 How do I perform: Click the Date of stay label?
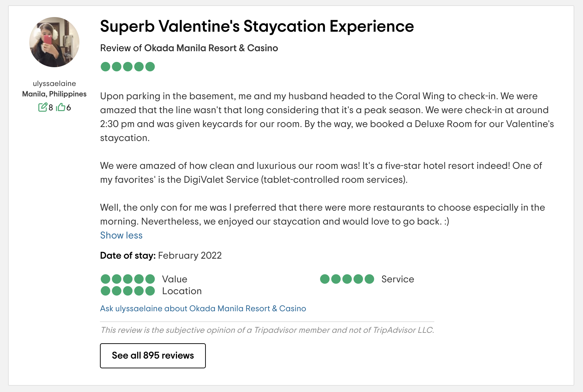128,256
